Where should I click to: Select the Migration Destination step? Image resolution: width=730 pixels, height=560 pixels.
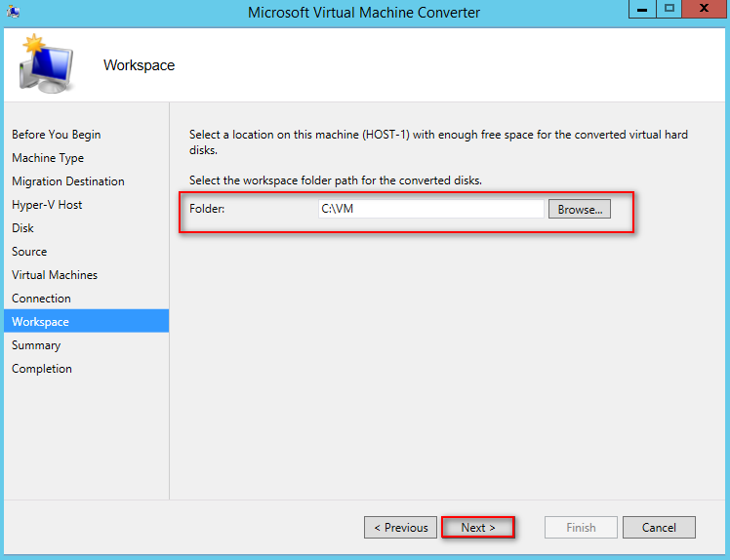pos(68,181)
